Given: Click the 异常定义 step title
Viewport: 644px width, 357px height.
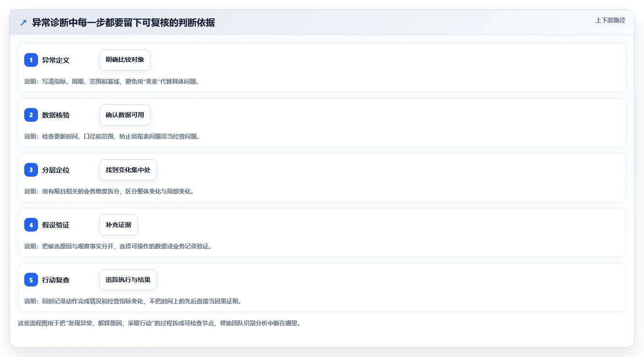Looking at the screenshot, I should pos(56,60).
